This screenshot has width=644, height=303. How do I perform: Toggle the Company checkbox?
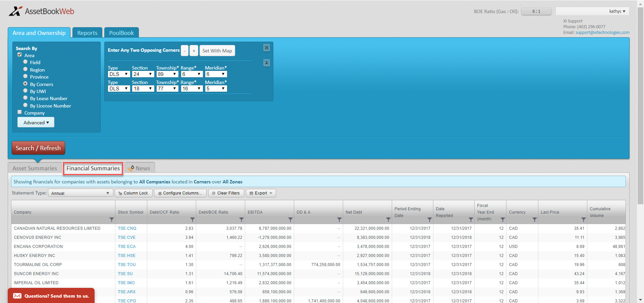click(x=19, y=112)
